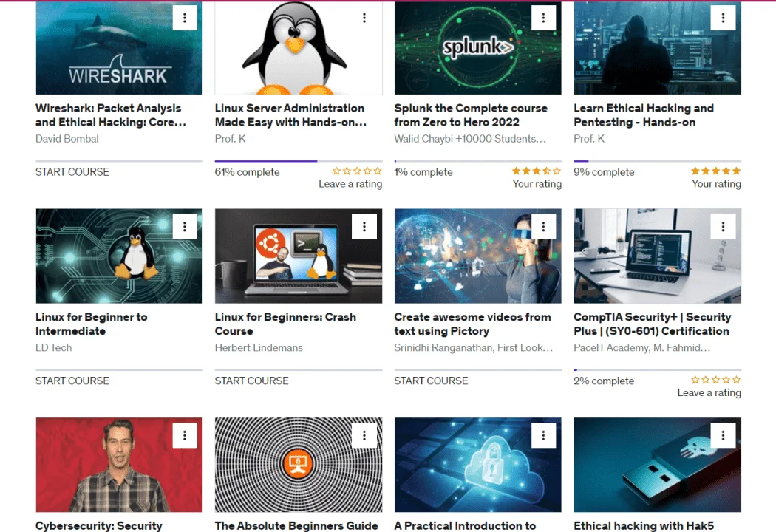Image resolution: width=776 pixels, height=532 pixels.
Task: Open the Splunk course thumbnail
Action: pos(478,47)
